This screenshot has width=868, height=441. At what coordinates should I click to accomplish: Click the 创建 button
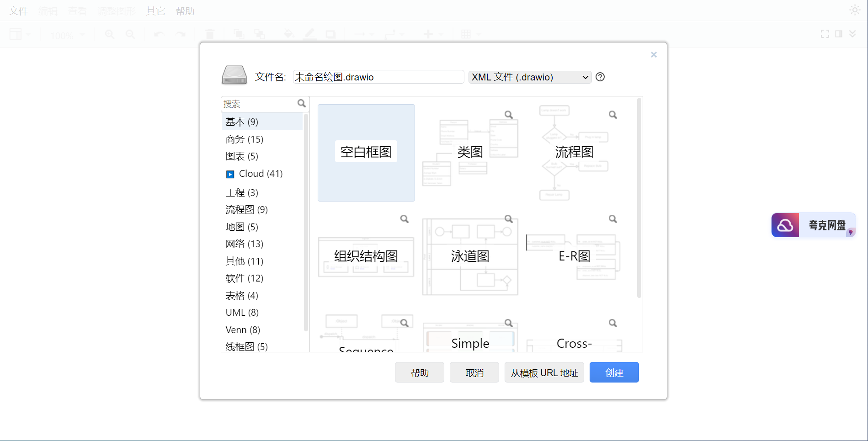point(614,372)
